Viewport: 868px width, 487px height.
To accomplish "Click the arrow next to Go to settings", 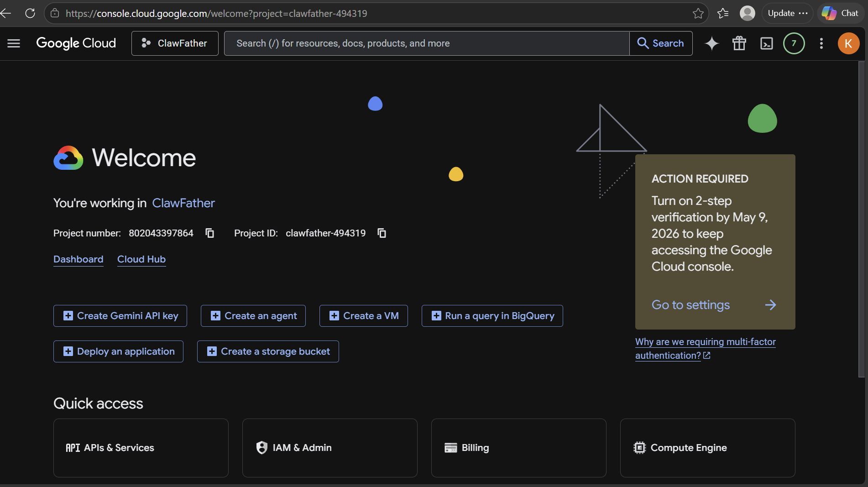I will click(771, 305).
